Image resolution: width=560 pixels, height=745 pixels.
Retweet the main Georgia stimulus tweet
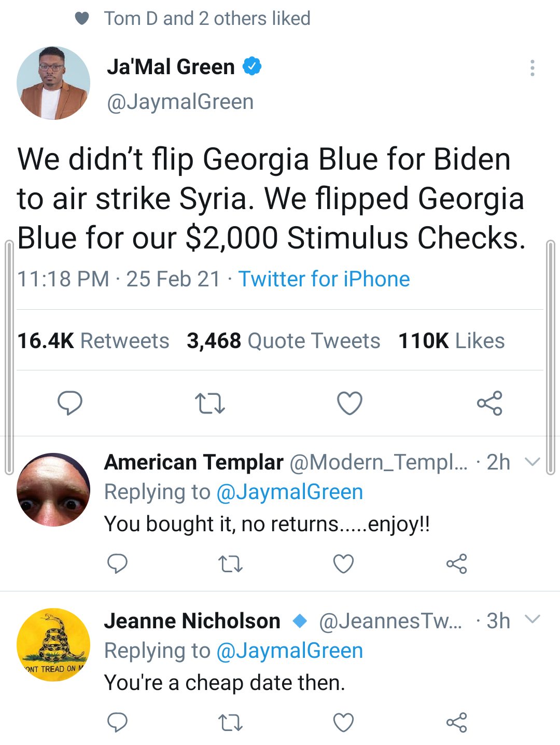point(209,403)
